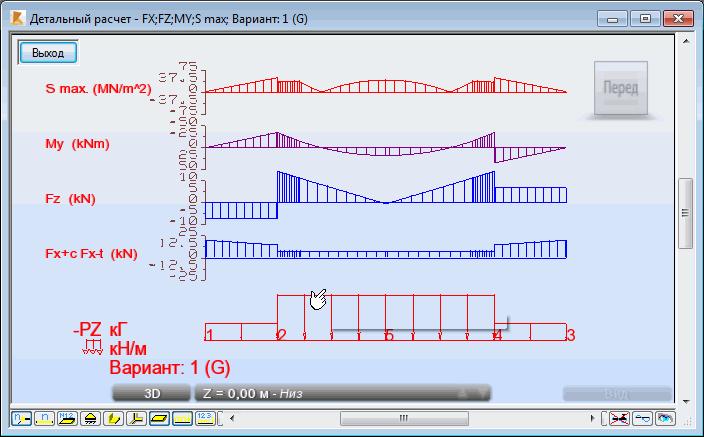Select node 1 on beam
This screenshot has height=437, width=704.
click(209, 335)
